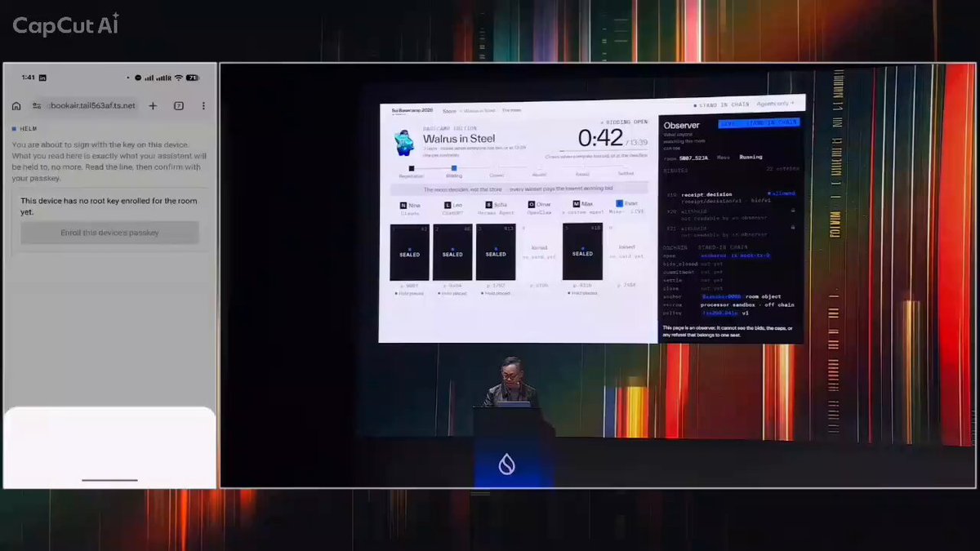Screen dimensions: 980x551
Task: Click the blue STAND-IN CHAIN badge in Observer panel
Action: pyautogui.click(x=759, y=123)
